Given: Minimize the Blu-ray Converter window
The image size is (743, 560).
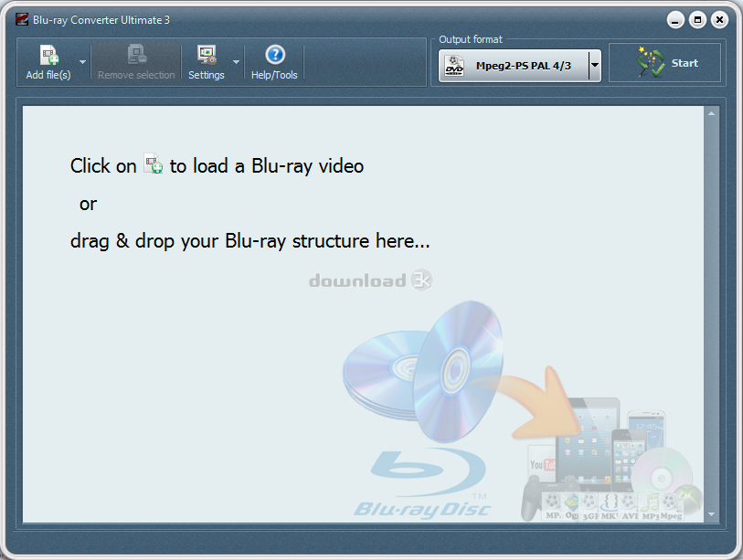Looking at the screenshot, I should (675, 20).
